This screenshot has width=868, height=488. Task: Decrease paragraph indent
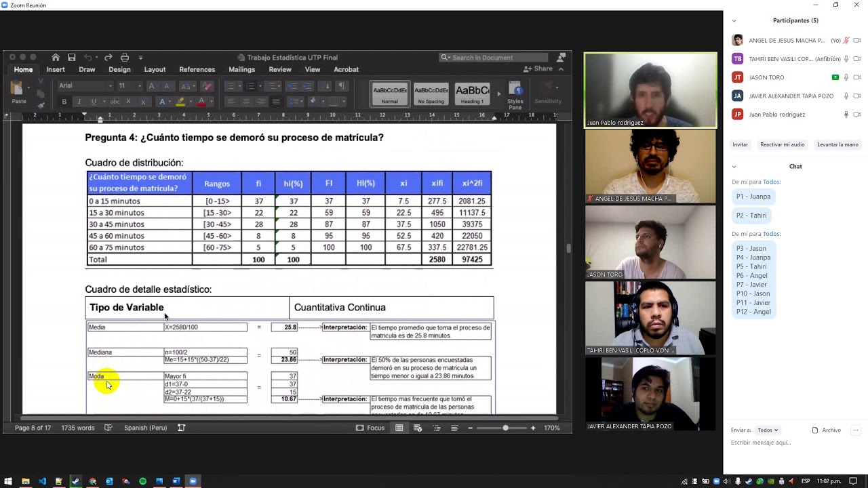click(292, 86)
